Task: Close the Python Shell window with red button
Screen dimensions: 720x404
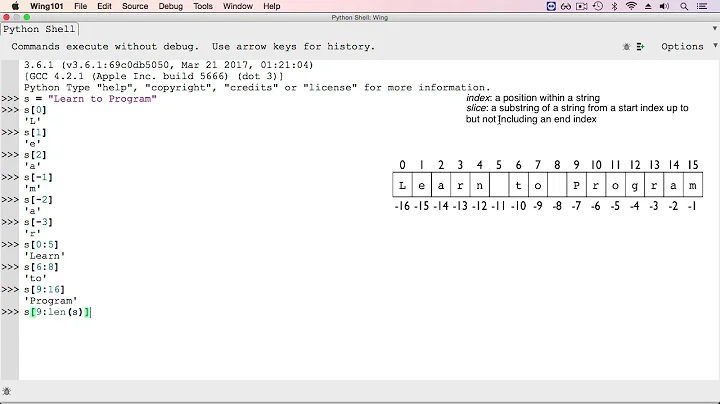Action: pos(6,17)
